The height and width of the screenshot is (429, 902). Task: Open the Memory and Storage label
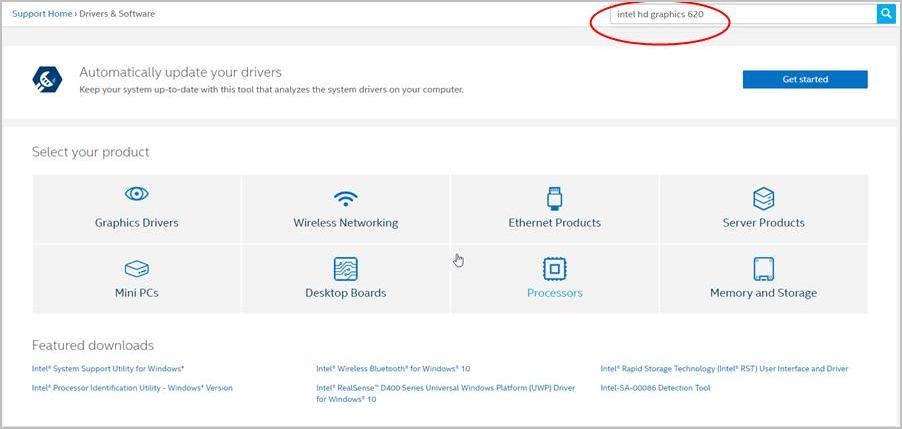(x=763, y=293)
